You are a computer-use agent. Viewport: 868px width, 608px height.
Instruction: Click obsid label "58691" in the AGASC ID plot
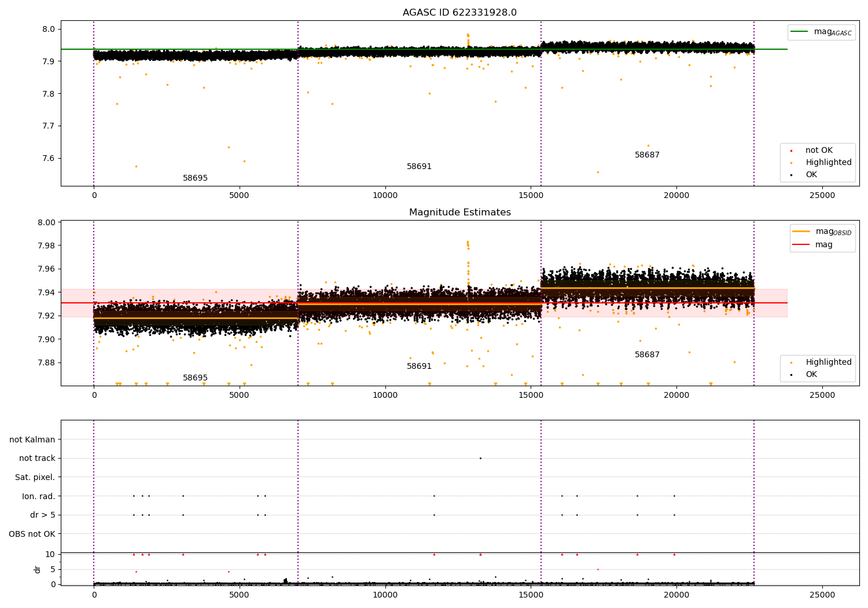(x=419, y=167)
